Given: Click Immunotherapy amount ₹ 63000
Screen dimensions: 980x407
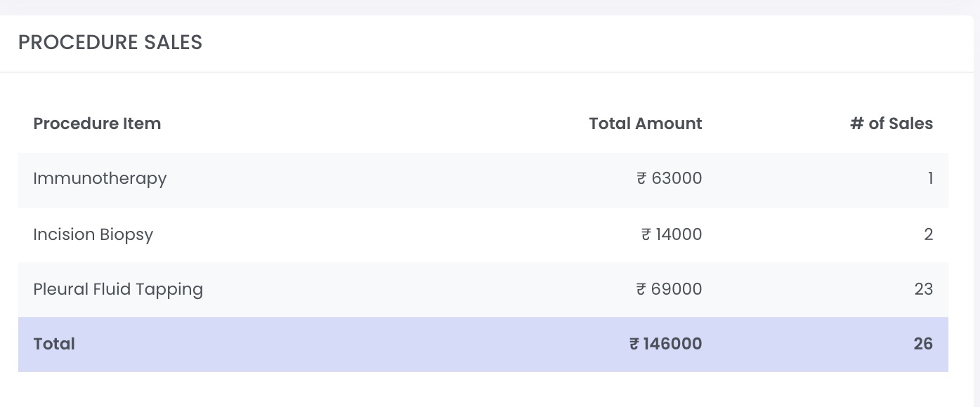Looking at the screenshot, I should click(x=669, y=178).
